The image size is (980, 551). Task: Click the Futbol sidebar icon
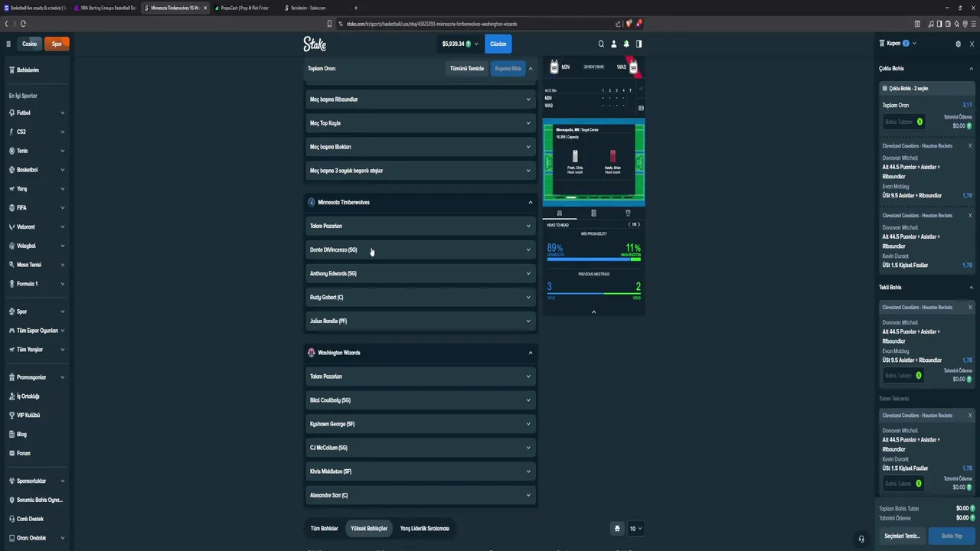point(12,112)
